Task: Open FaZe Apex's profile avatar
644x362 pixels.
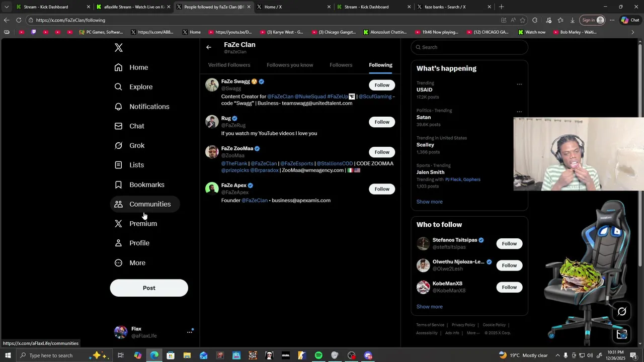Action: pyautogui.click(x=212, y=189)
